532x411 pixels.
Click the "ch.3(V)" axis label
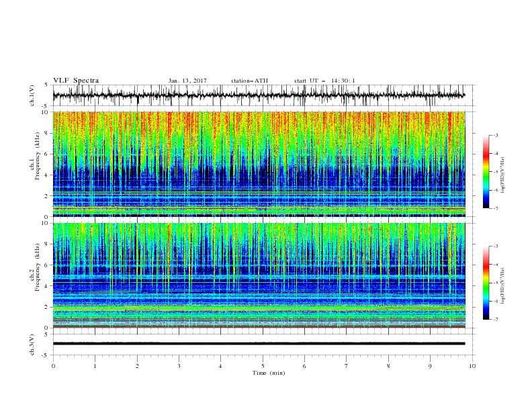tap(32, 345)
